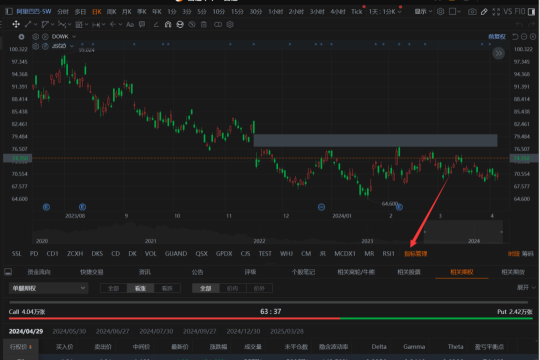
Task: Open the 1天:1分K custom period dropdown
Action: tap(385, 12)
